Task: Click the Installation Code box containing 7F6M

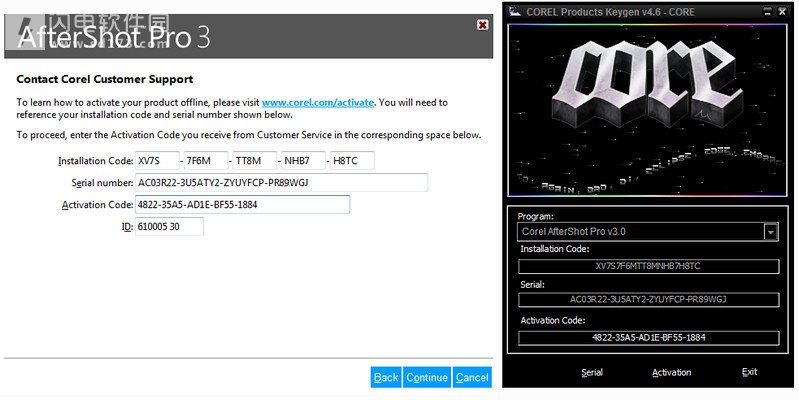Action: click(206, 161)
